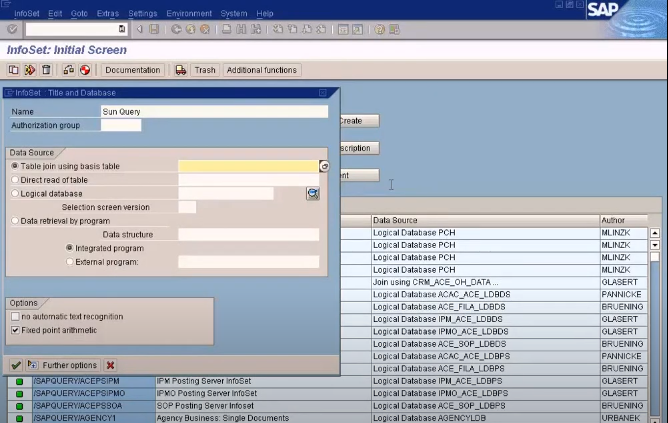Enable no automatic text recognition
Viewport: 668px width, 423px height.
click(15, 317)
